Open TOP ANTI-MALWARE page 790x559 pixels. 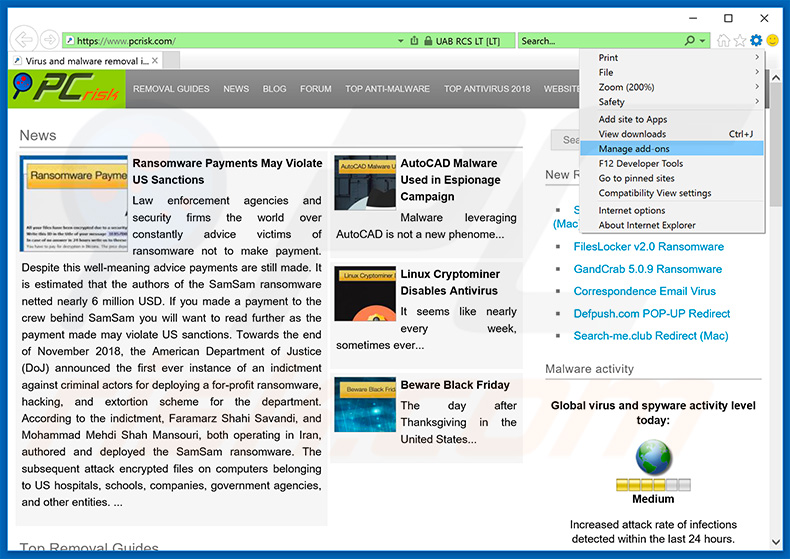pos(387,89)
